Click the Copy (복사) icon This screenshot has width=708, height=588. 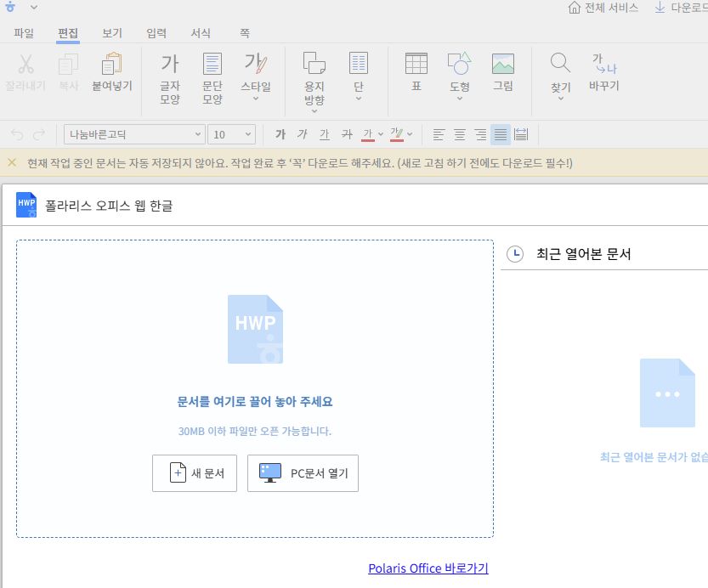[69, 64]
